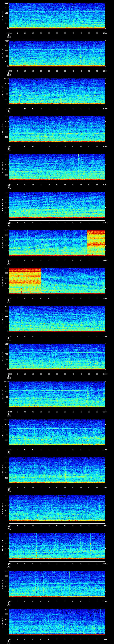114x644 pixels.
Task: Click the '0:27:00' time axis label
Action: point(9,525)
